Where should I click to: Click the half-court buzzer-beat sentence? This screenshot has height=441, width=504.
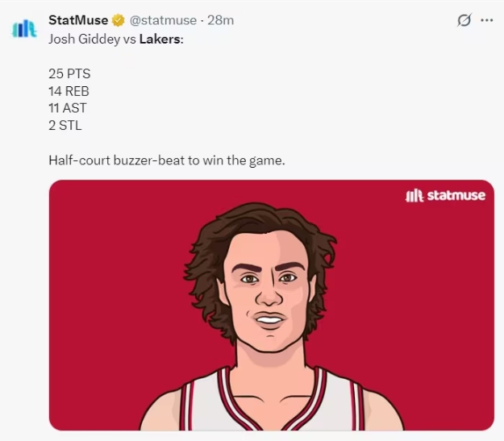(166, 160)
